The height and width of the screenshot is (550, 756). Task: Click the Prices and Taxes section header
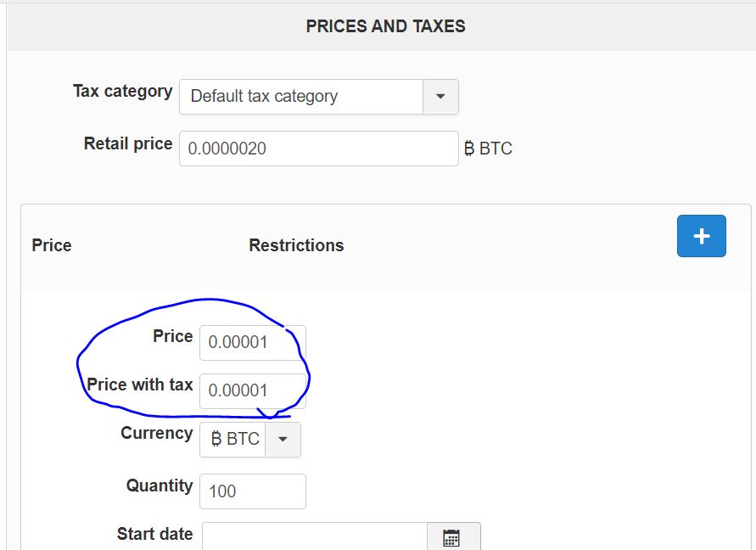click(386, 26)
